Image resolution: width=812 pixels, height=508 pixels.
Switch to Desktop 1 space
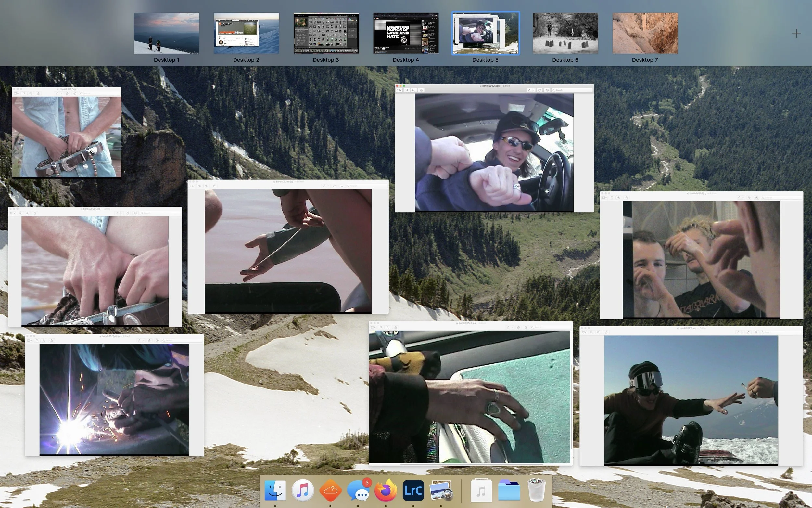(167, 33)
